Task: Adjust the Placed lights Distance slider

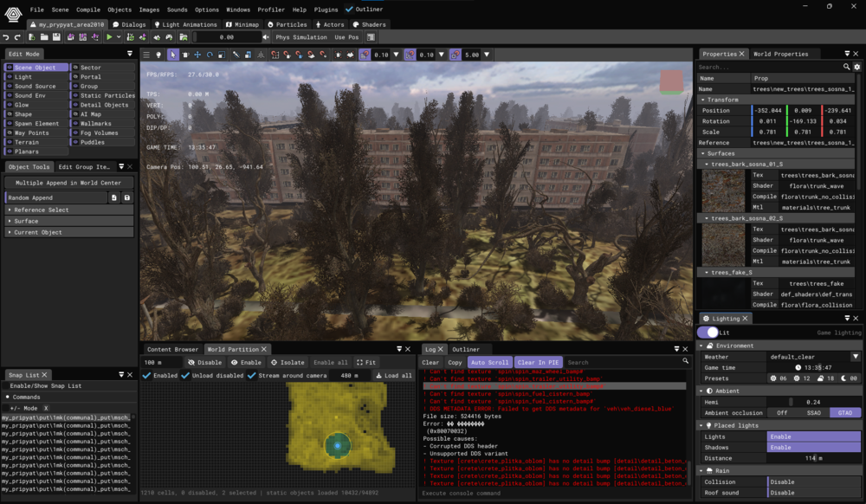Action: [813, 458]
